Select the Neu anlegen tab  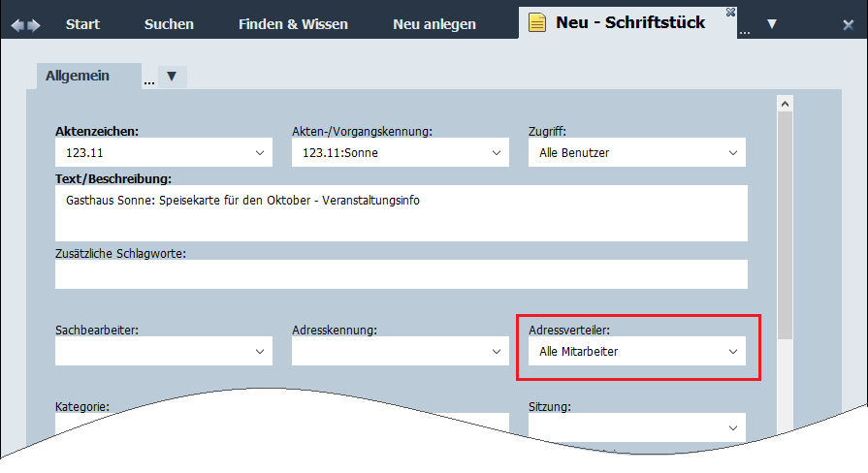(434, 24)
